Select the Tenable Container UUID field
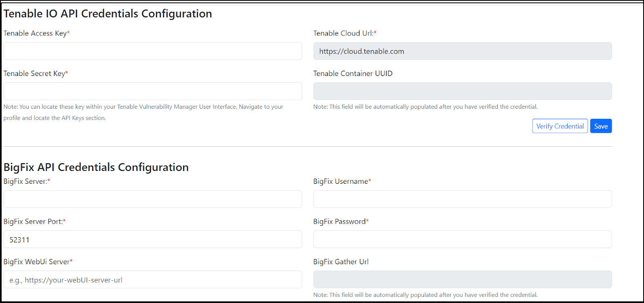 click(x=462, y=91)
